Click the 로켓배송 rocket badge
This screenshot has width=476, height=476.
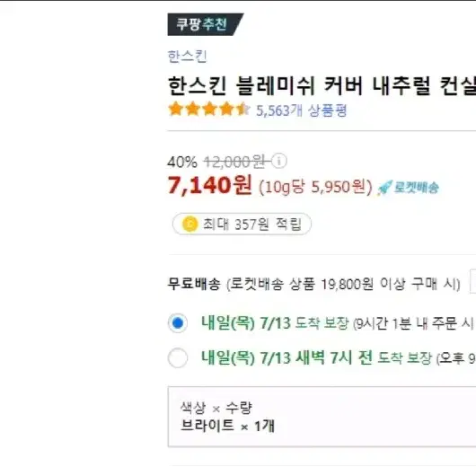(408, 188)
